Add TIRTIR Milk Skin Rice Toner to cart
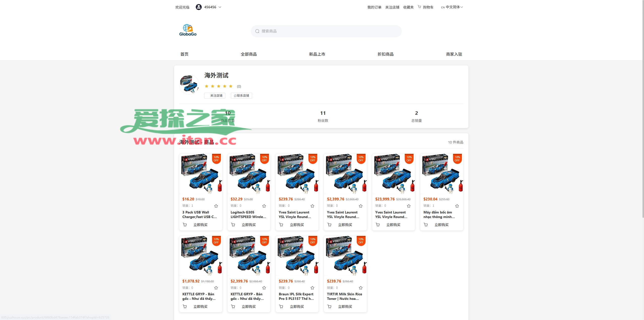 [x=329, y=307]
